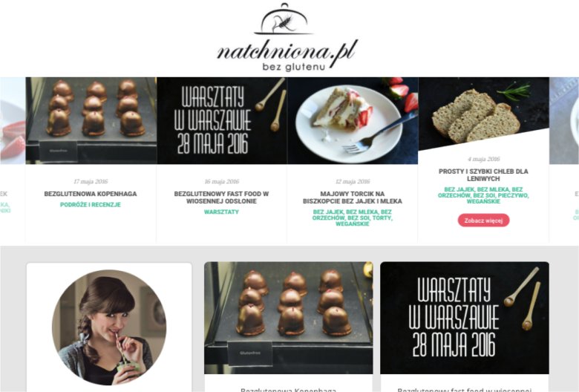Click the natchniona.pl site logo
579x392 pixels.
tap(287, 37)
